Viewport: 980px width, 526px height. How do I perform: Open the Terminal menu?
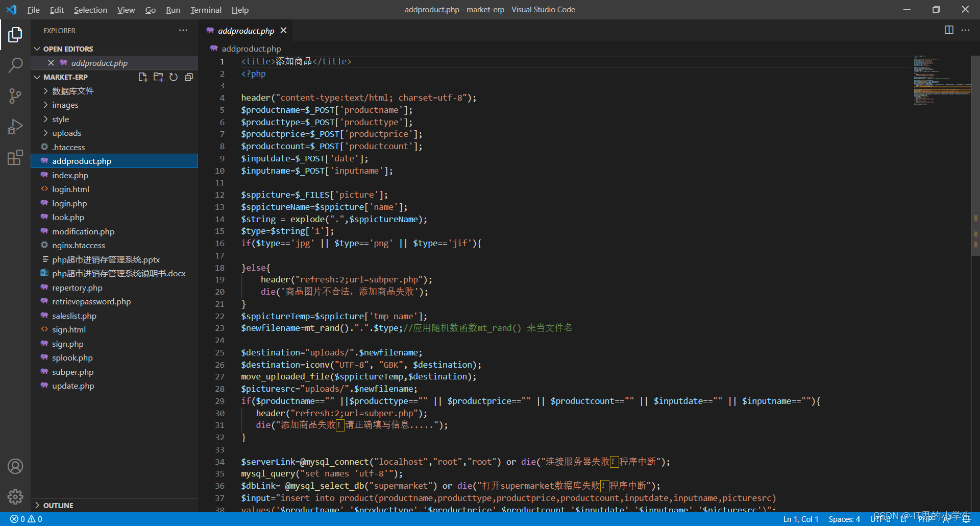206,10
